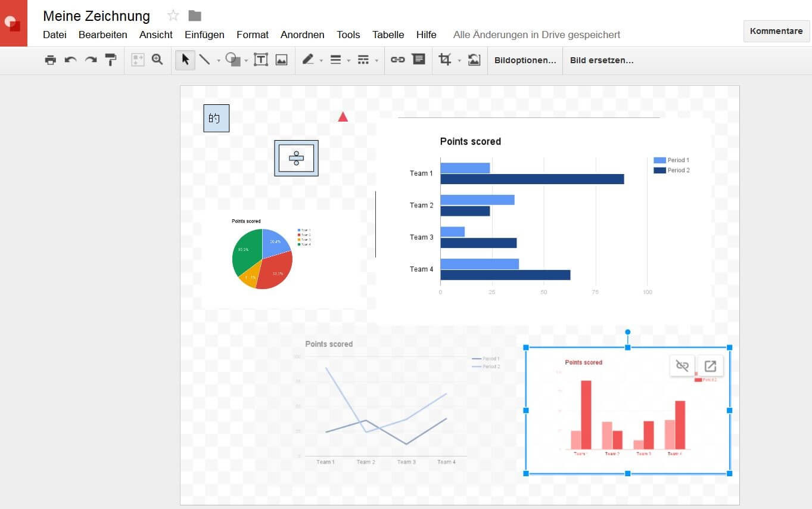Redo the last undone action

click(x=91, y=60)
